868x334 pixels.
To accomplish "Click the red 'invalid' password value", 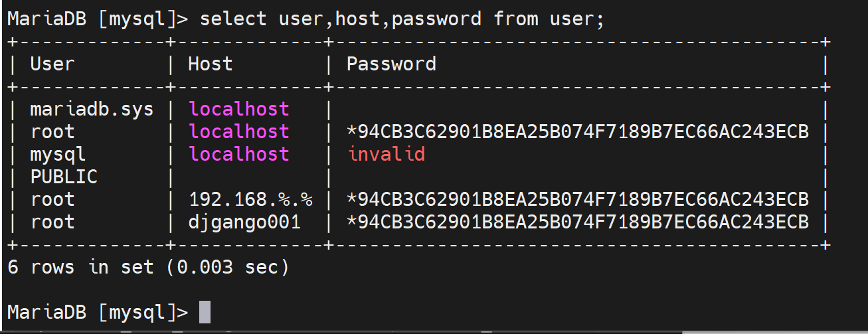I will 386,154.
